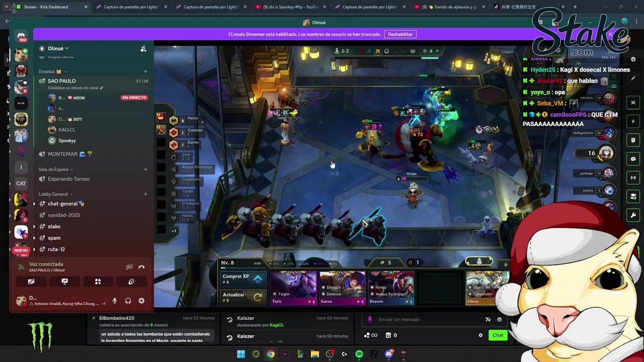
Task: Click the Kick sidebar document icon
Action: pos(633,140)
